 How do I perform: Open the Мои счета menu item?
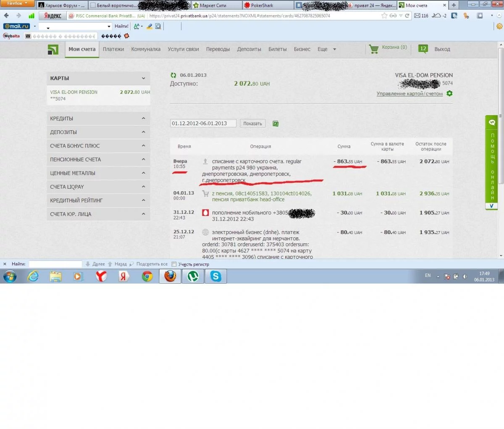pyautogui.click(x=82, y=49)
